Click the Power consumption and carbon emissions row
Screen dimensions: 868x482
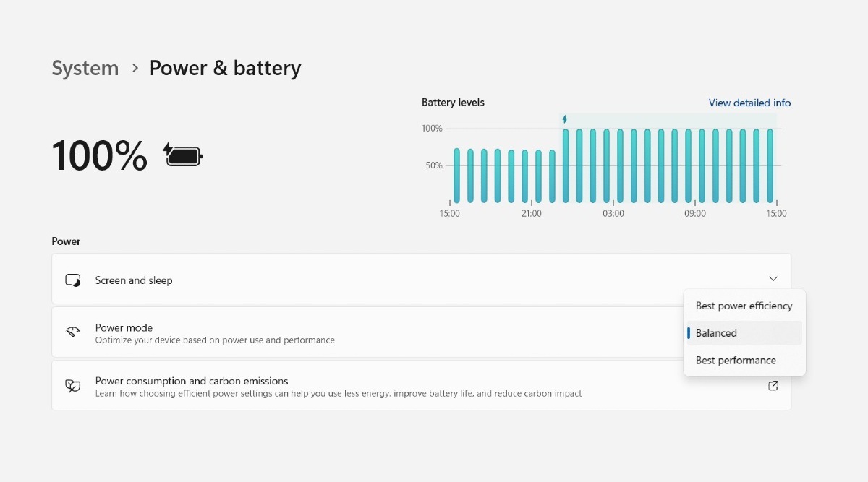(325, 385)
